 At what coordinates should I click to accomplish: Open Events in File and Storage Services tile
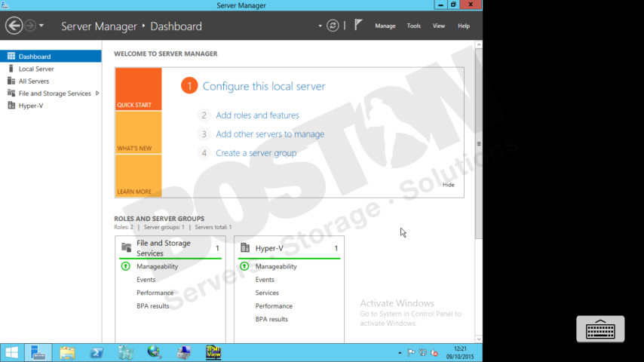[x=146, y=279]
